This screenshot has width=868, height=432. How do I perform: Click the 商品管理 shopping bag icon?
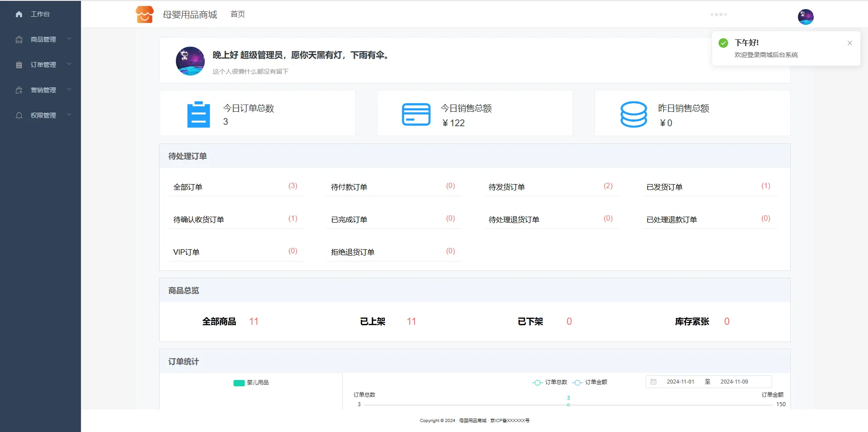tap(19, 39)
